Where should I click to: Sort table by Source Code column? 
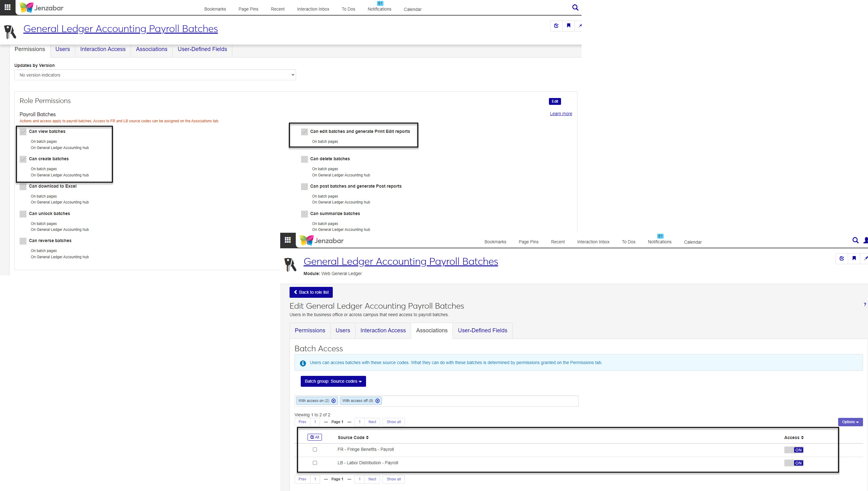pos(353,437)
